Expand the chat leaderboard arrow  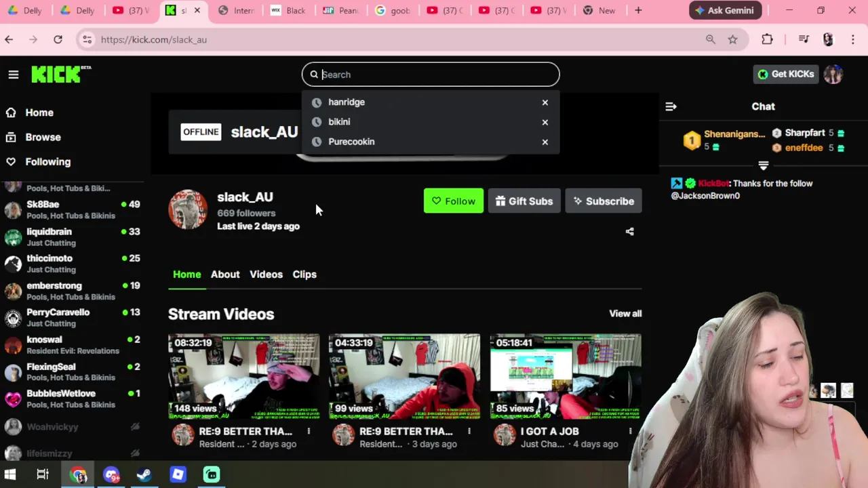point(764,165)
